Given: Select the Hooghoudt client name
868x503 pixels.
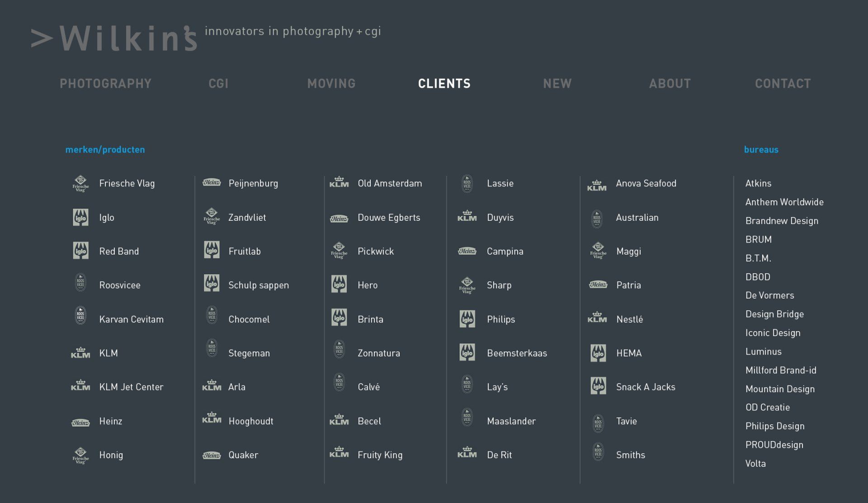Looking at the screenshot, I should point(251,421).
